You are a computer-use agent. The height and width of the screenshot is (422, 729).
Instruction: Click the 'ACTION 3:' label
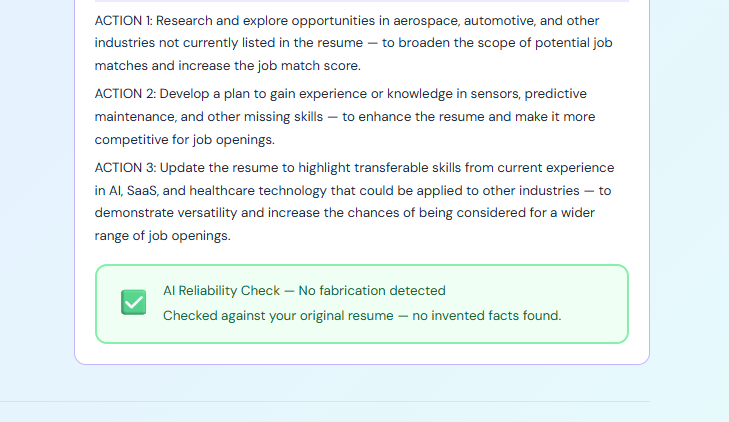click(125, 168)
